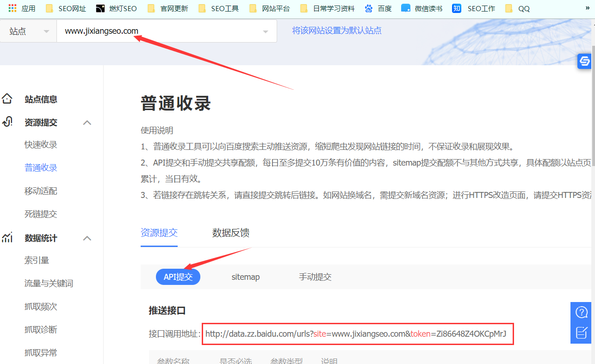The width and height of the screenshot is (595, 364).
Task: Open the QQ bookmark folder
Action: pos(518,8)
